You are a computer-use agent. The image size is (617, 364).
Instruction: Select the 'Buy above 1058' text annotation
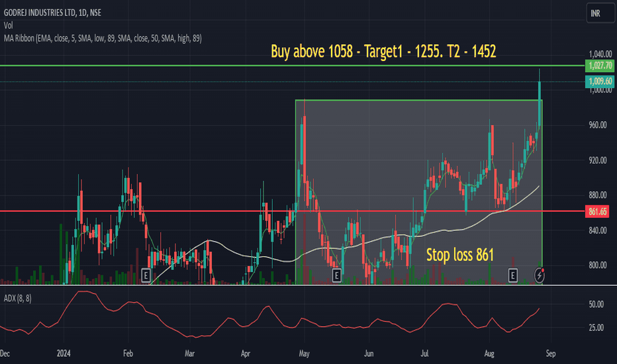pos(383,52)
